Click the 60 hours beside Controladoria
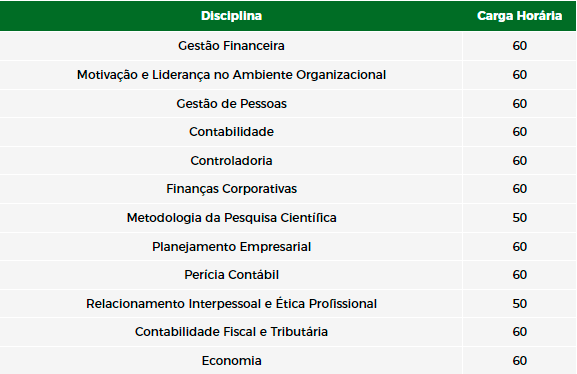 pos(520,160)
